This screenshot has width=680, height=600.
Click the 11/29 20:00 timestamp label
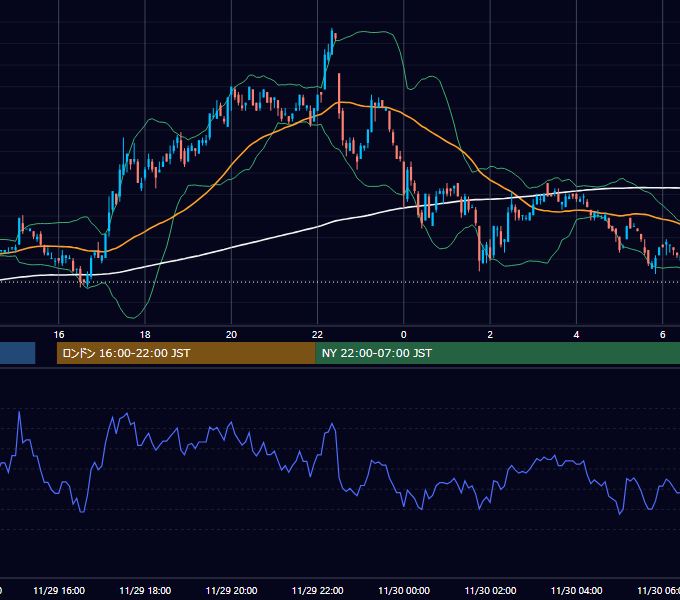coord(231,590)
